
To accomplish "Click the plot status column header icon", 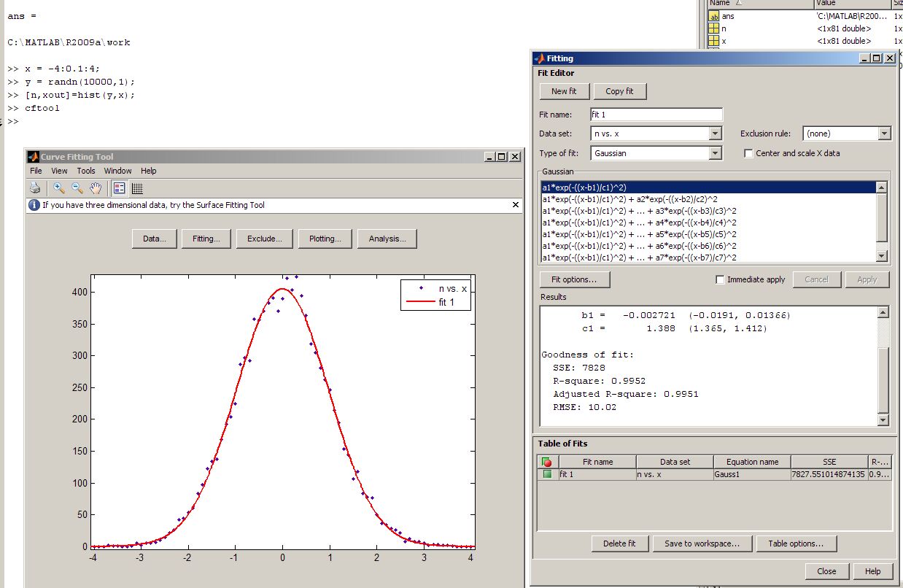I will pyautogui.click(x=547, y=462).
